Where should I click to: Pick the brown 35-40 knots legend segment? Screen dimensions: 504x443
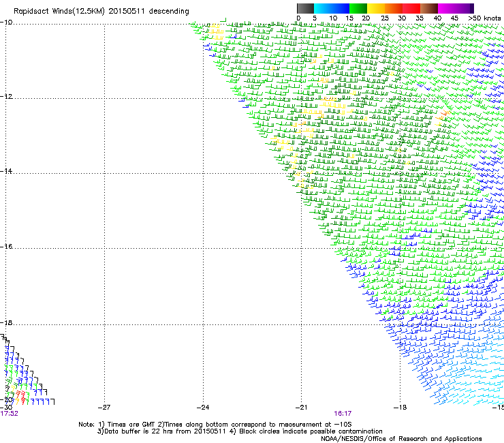(429, 8)
